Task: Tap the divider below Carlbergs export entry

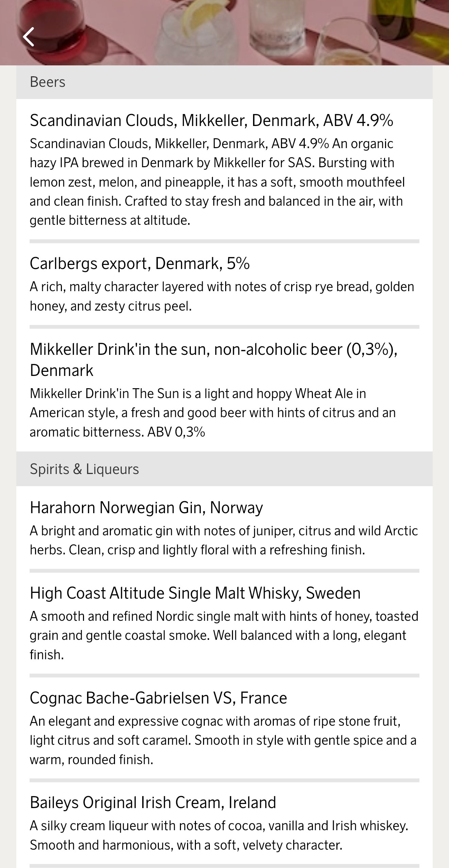Action: coord(224,327)
